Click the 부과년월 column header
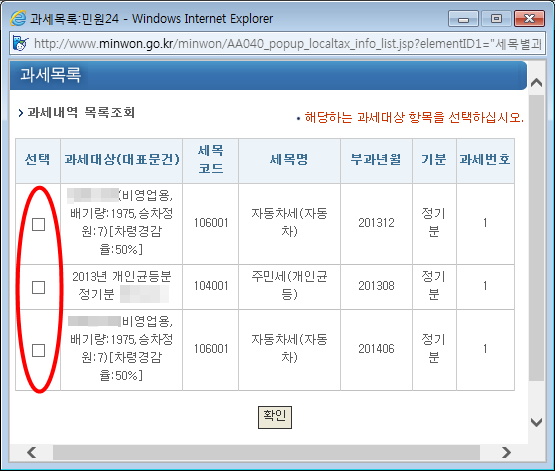555x471 pixels. pos(376,161)
